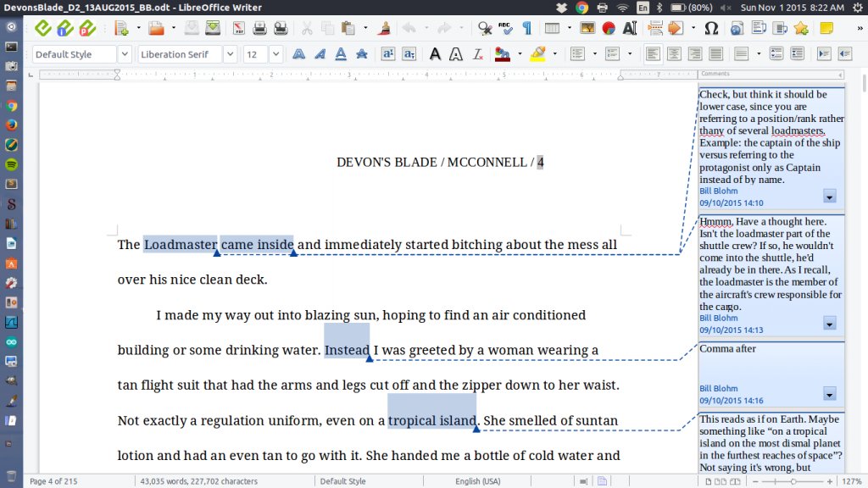
Task: Insert a special character
Action: tap(713, 27)
